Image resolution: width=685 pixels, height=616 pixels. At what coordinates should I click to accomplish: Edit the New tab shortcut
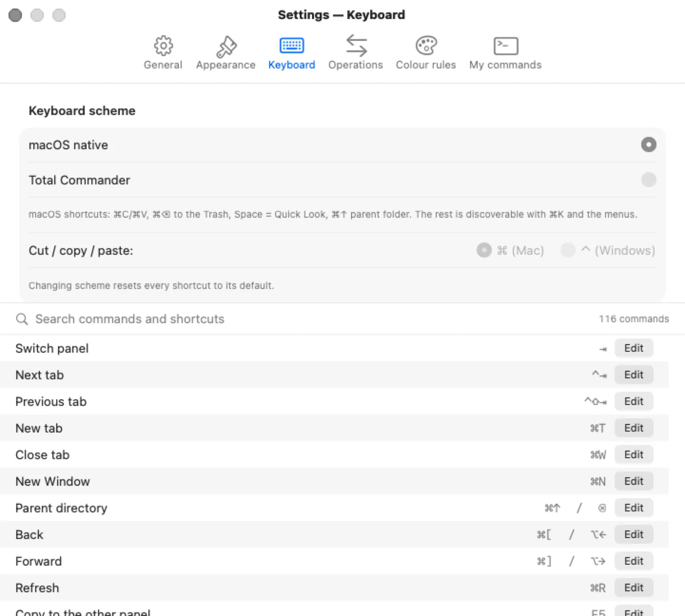click(x=634, y=428)
